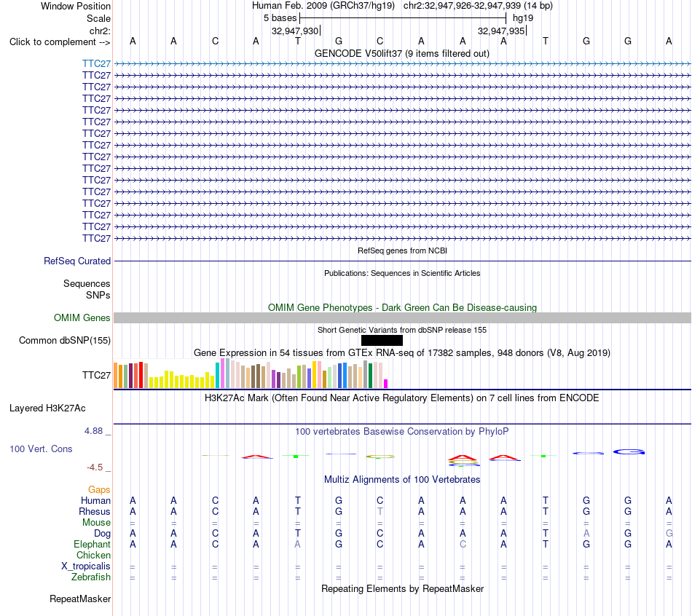
Task: Click the Repeating Elements by RepeatMasker title
Action: point(402,588)
